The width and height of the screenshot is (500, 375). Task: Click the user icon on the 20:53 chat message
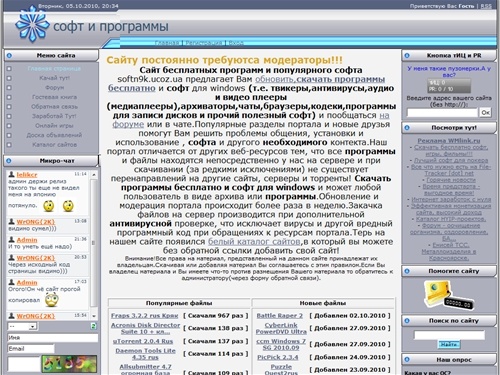tap(12, 258)
